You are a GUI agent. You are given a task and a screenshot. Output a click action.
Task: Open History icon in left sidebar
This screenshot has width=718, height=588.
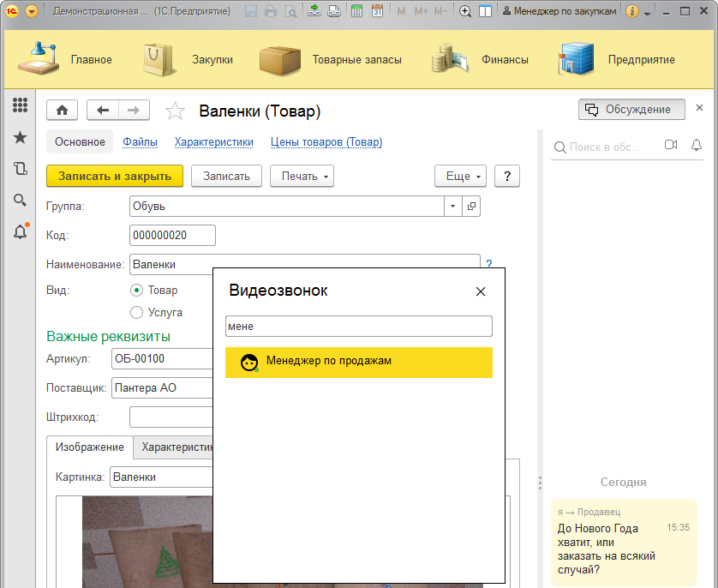pyautogui.click(x=20, y=169)
